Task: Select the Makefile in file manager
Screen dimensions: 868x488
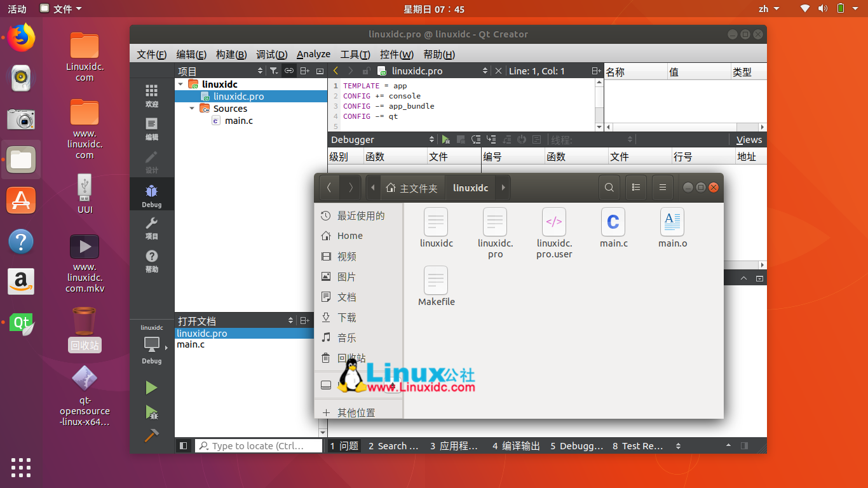Action: coord(436,286)
